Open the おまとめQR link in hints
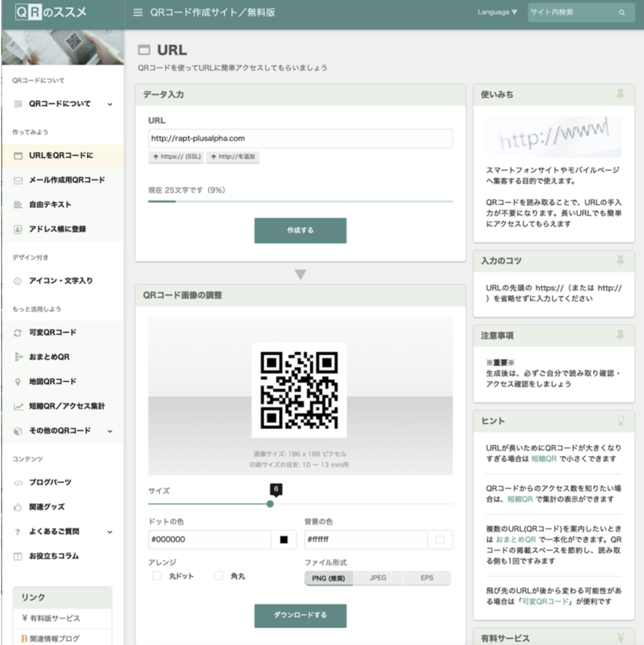 tap(516, 540)
